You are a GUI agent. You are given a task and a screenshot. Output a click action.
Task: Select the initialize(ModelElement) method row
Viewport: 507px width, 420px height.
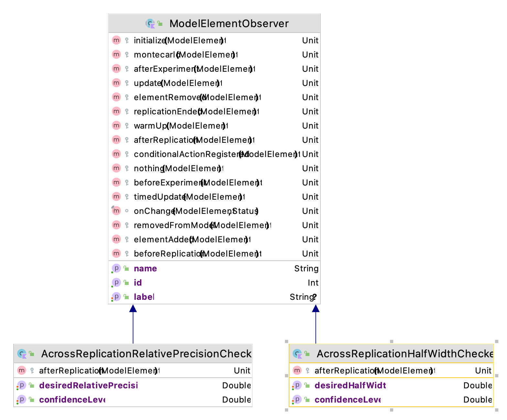click(x=214, y=40)
